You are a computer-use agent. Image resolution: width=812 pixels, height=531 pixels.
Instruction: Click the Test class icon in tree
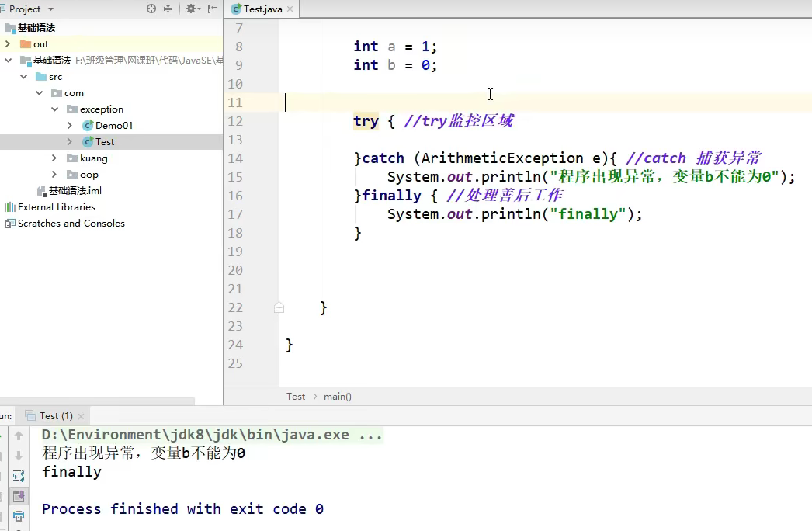point(88,142)
